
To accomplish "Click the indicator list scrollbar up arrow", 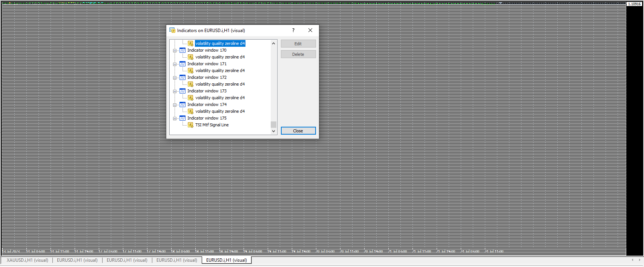I will point(274,43).
